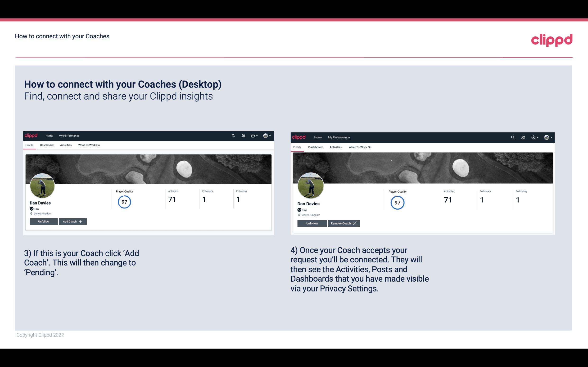Click the 'Add Coach' button on profile
Image resolution: width=588 pixels, height=367 pixels.
click(x=72, y=221)
